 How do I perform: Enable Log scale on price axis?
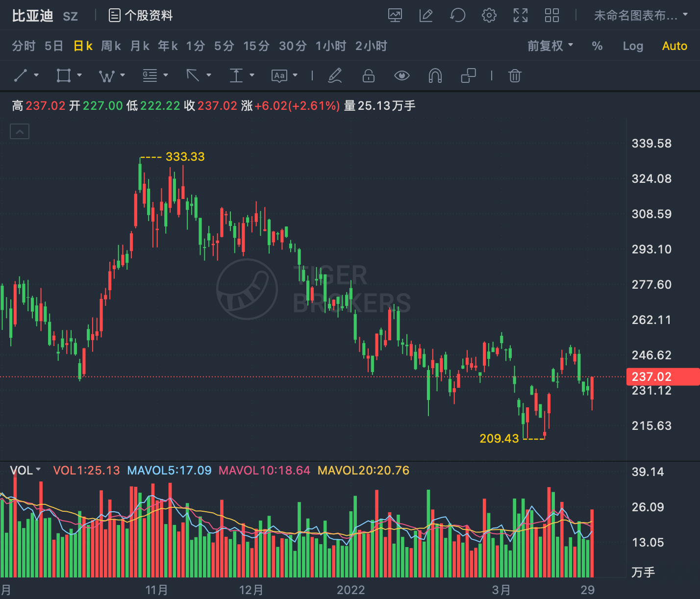click(633, 46)
